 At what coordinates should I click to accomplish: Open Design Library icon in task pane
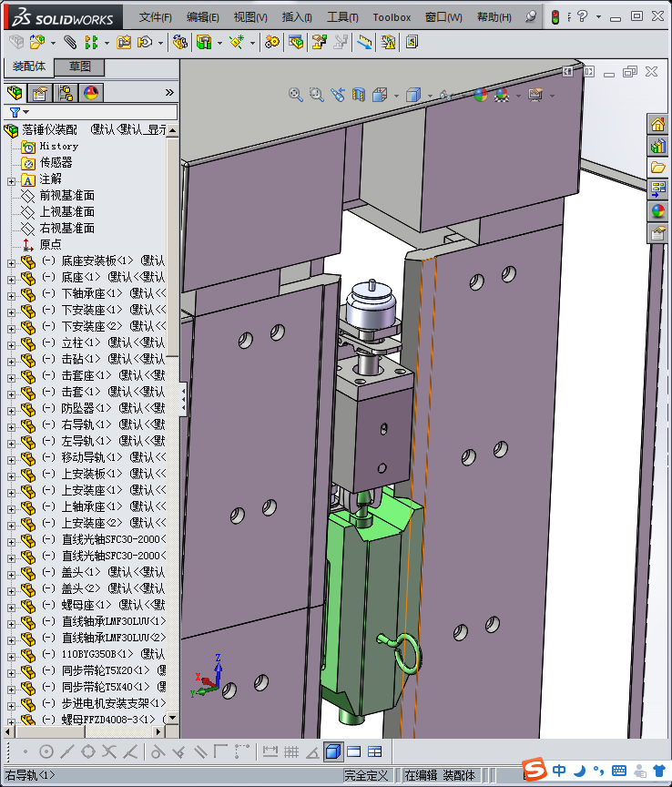click(658, 146)
